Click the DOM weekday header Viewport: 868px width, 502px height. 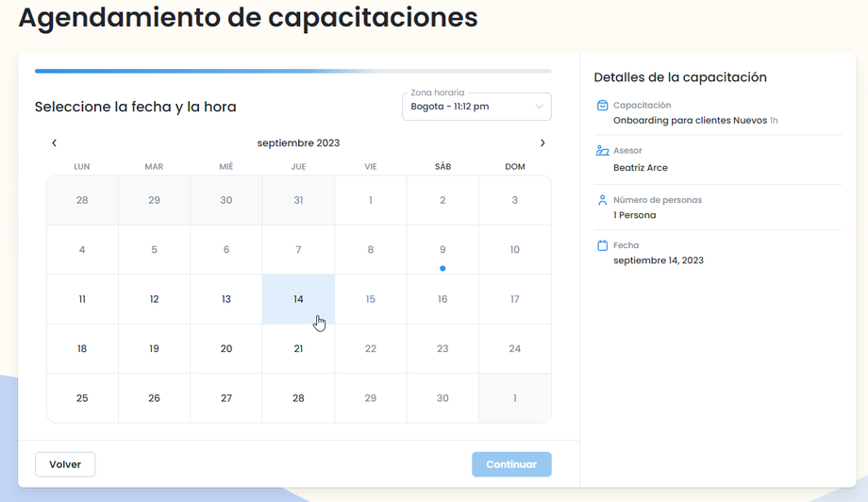pyautogui.click(x=515, y=167)
